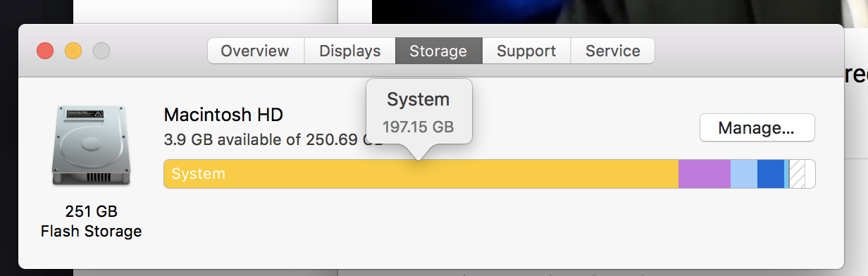
Task: Close the About This Mac window
Action: pos(45,51)
